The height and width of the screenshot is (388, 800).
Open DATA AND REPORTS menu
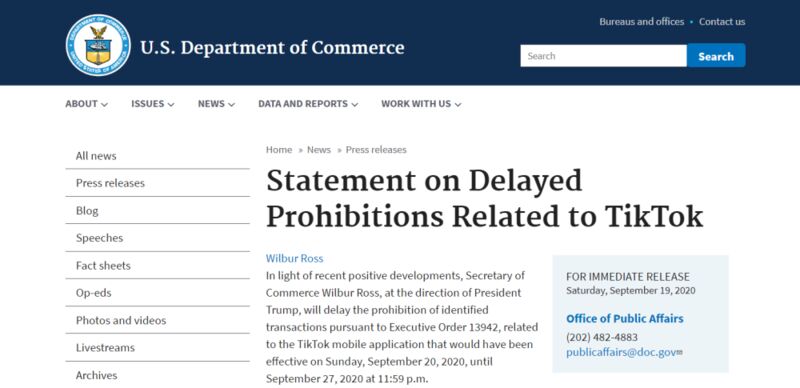(x=308, y=104)
